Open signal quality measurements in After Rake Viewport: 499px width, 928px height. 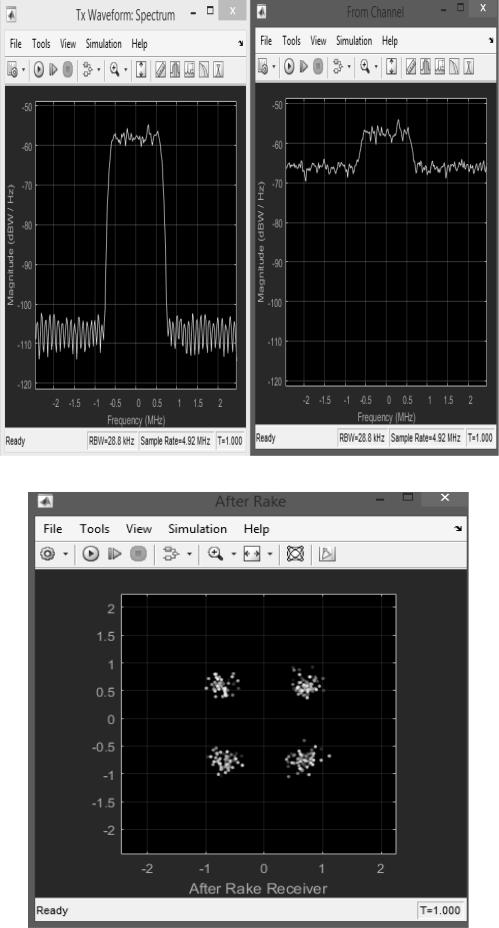point(327,554)
